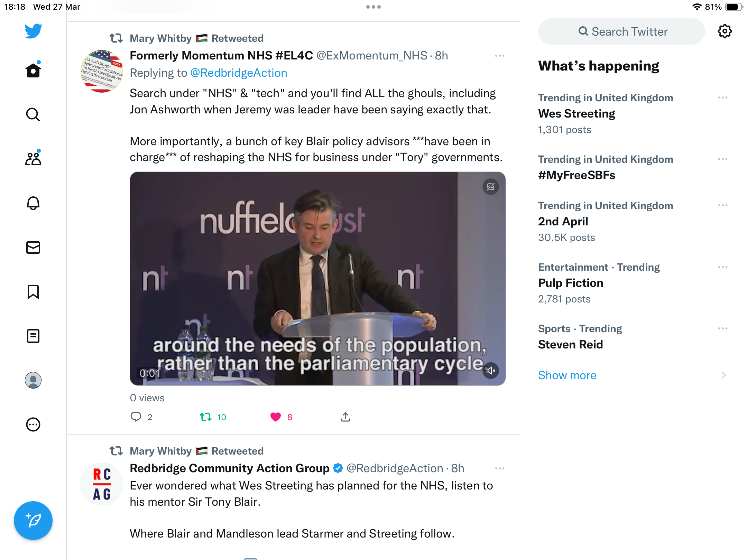
Task: Tap the Wi-Fi icon in status bar
Action: click(697, 7)
